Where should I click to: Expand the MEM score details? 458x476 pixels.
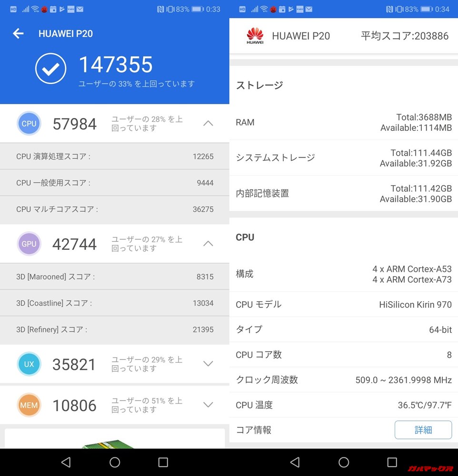(x=208, y=405)
